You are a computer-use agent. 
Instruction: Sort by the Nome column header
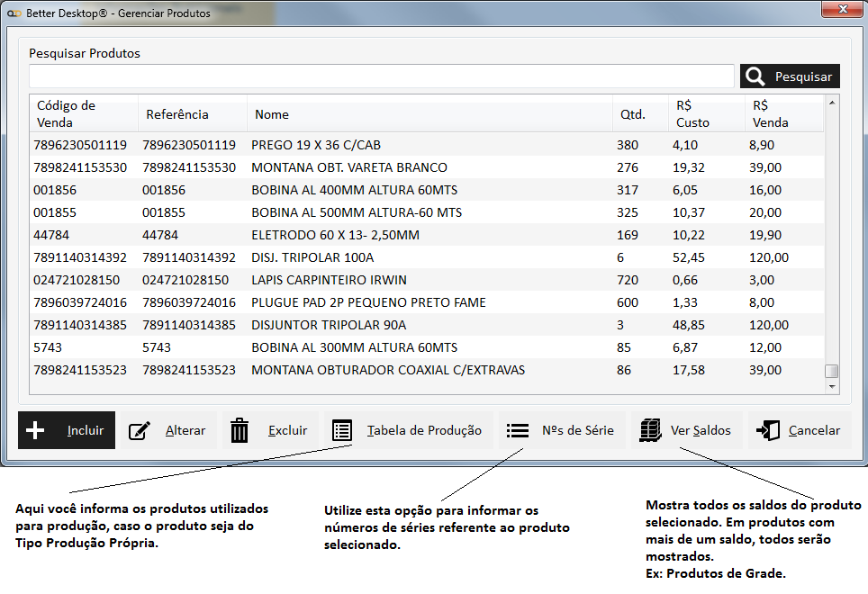point(272,114)
